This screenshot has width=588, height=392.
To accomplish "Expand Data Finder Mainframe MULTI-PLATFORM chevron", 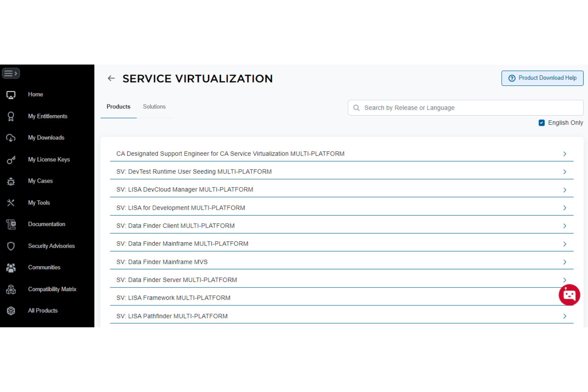I will [x=565, y=244].
